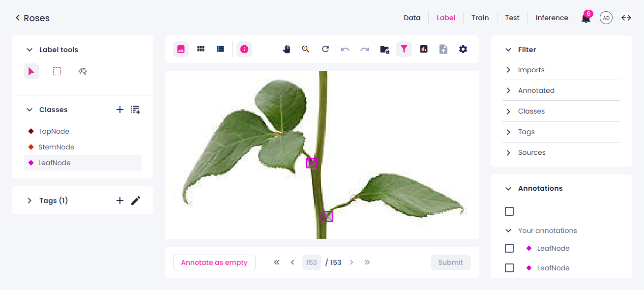
Task: Click the Submit button
Action: coord(451,262)
